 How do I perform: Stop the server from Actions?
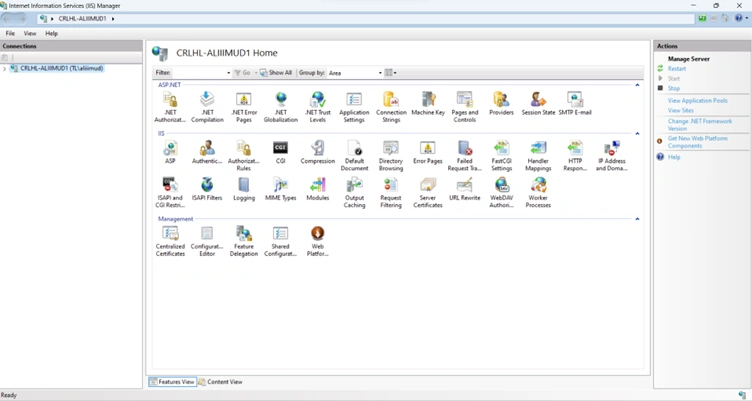click(x=673, y=88)
